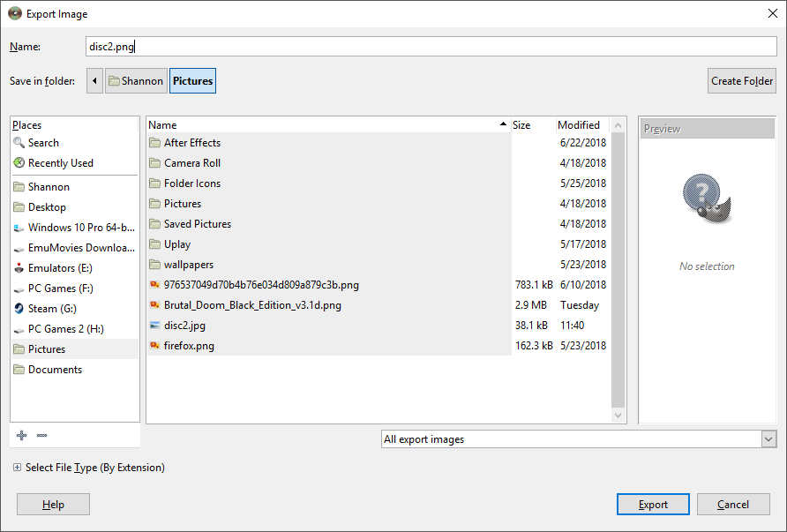This screenshot has height=532, width=787.
Task: Click the Preview panel header
Action: point(708,129)
